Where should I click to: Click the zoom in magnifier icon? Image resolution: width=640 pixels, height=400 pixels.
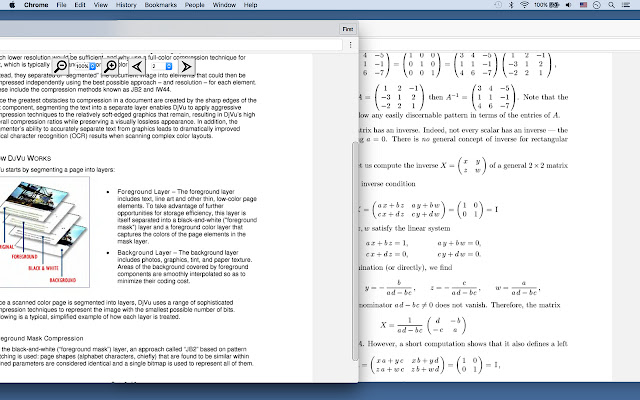tap(110, 66)
